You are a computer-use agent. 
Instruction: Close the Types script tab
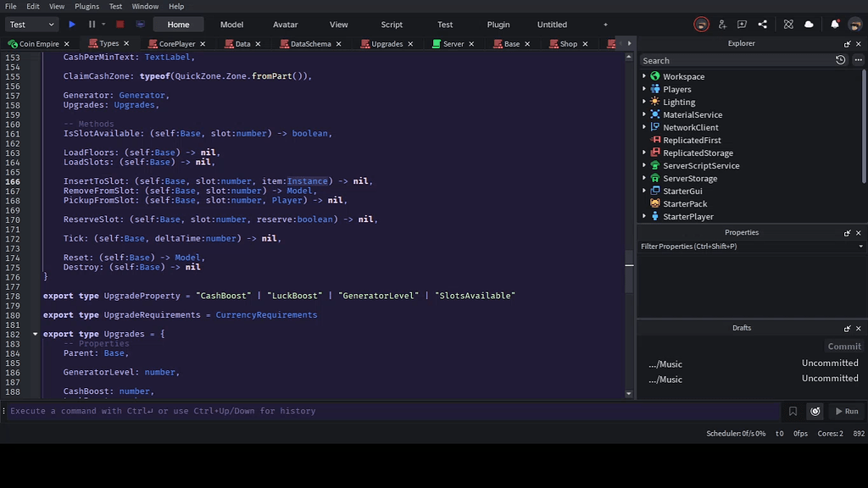[x=126, y=43]
